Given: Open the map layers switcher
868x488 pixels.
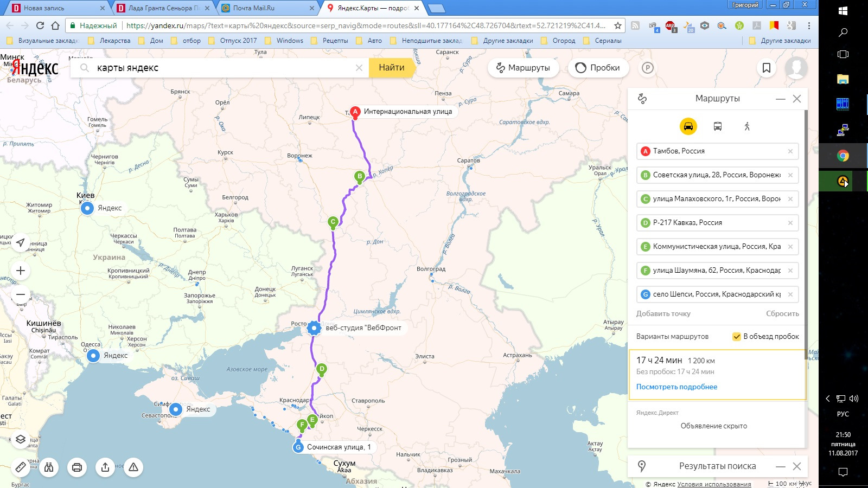Looking at the screenshot, I should click(x=21, y=439).
